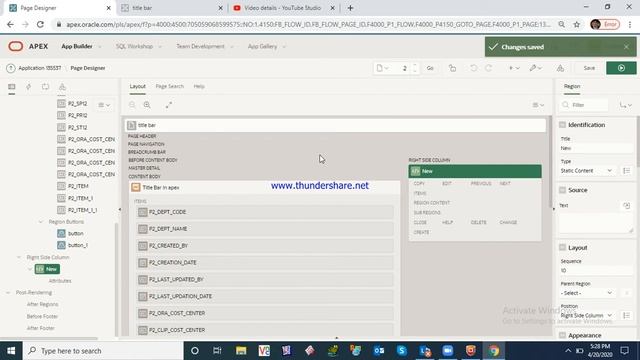This screenshot has height=360, width=640.
Task: Switch to the Help tab
Action: pos(199,86)
